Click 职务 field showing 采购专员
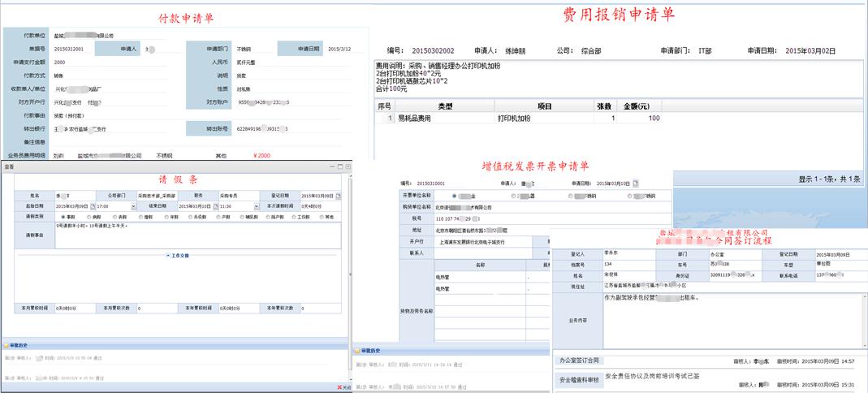Image resolution: width=868 pixels, height=393 pixels. point(239,196)
